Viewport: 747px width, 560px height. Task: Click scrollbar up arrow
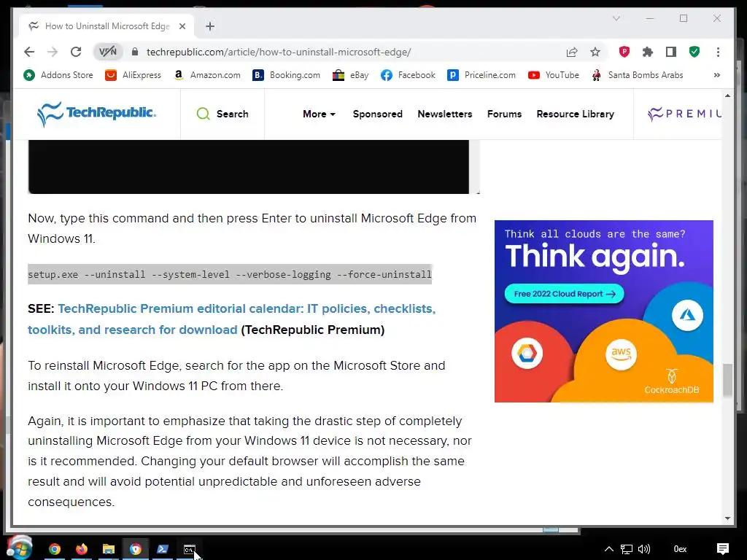[727, 96]
